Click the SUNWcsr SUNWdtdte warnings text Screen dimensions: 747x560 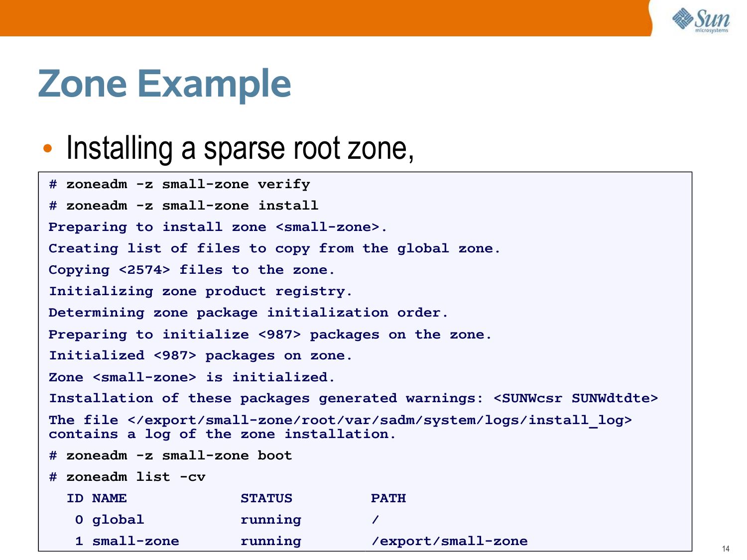point(575,398)
